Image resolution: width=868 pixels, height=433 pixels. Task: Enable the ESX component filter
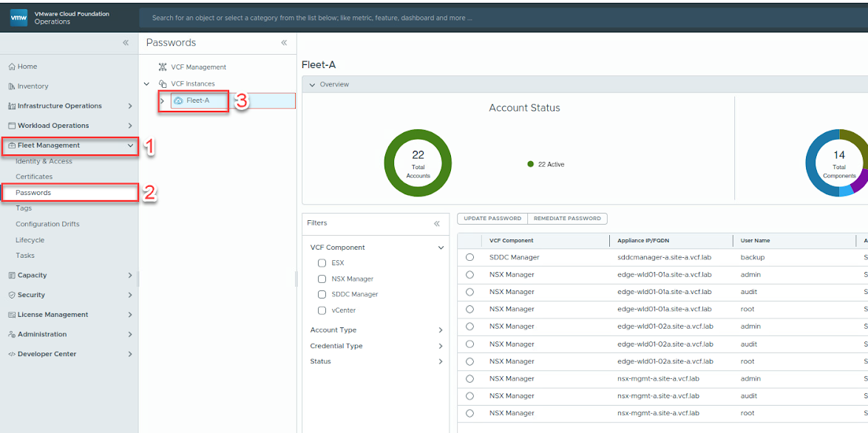click(x=322, y=262)
